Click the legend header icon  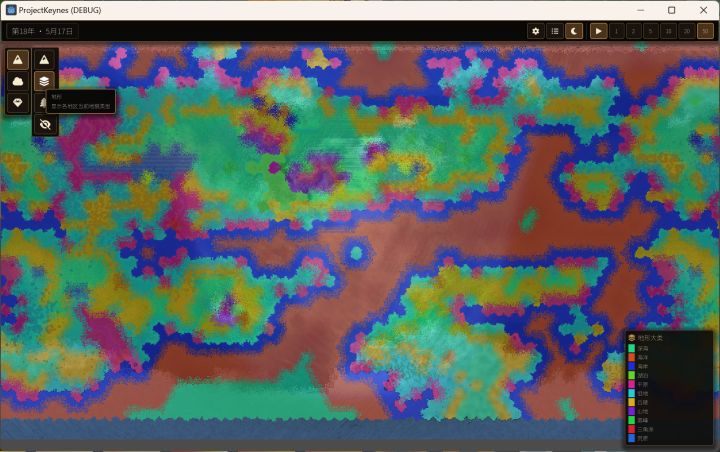632,338
